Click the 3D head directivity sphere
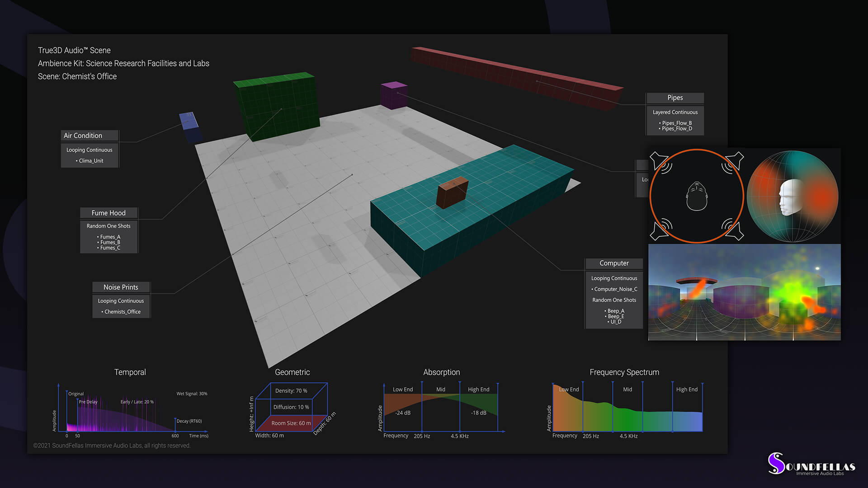This screenshot has height=488, width=868. pos(793,196)
